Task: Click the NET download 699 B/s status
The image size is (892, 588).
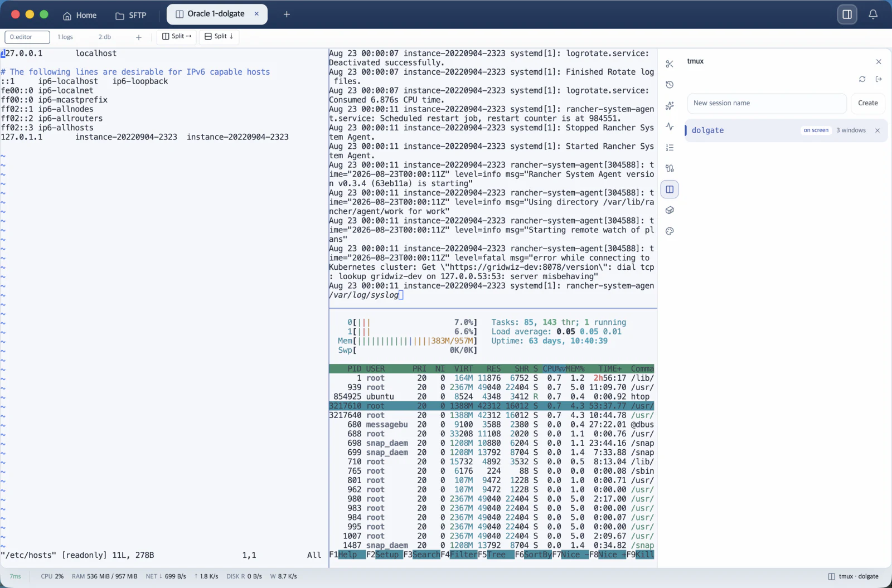Action: [166, 576]
